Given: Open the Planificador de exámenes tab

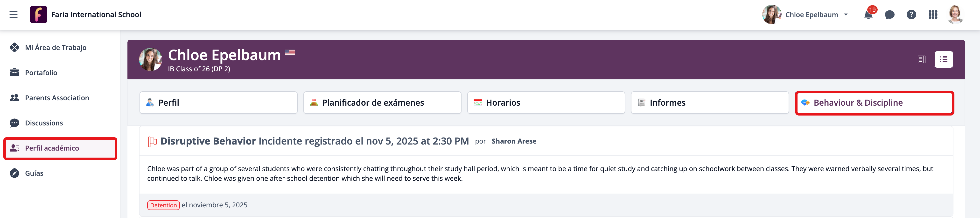Looking at the screenshot, I should coord(382,102).
